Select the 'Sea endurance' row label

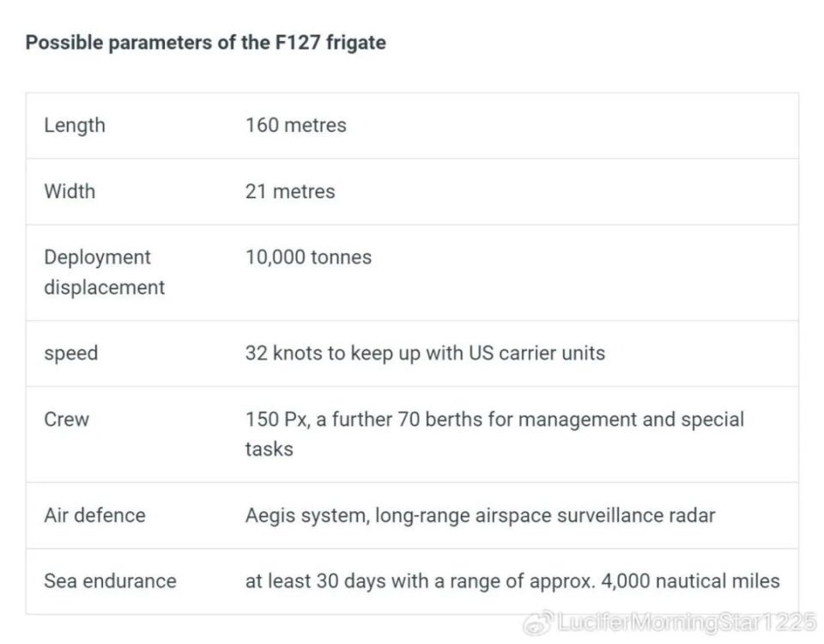(111, 581)
